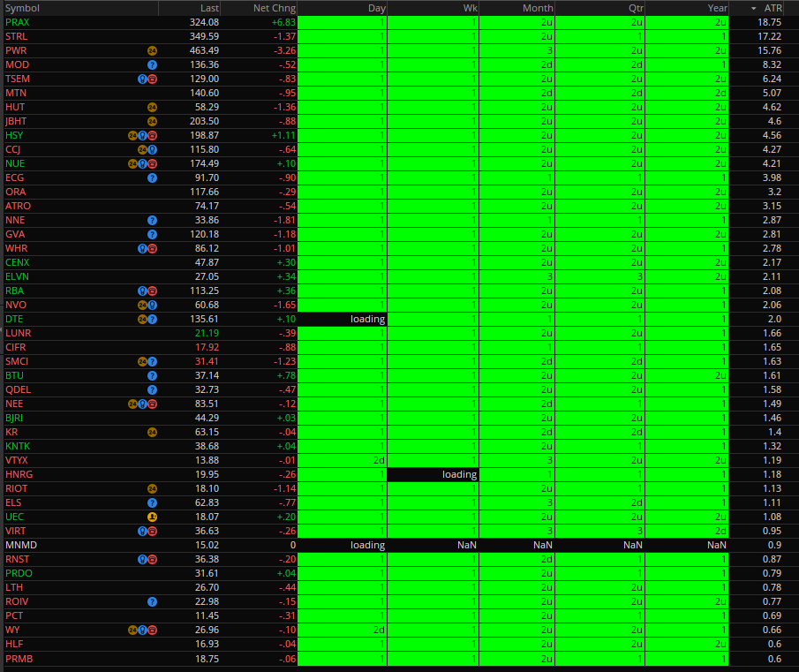Click the red phone icon on WY row
Image resolution: width=799 pixels, height=672 pixels.
pos(152,630)
